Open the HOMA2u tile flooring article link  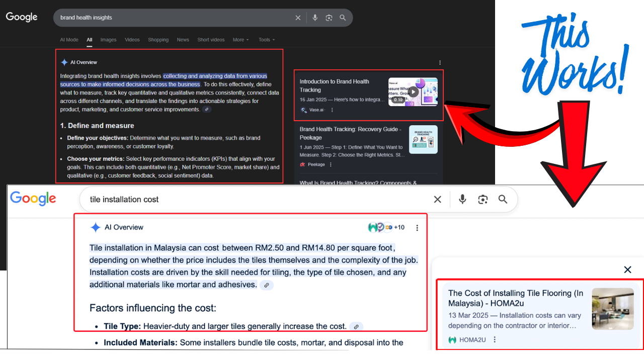tap(516, 298)
